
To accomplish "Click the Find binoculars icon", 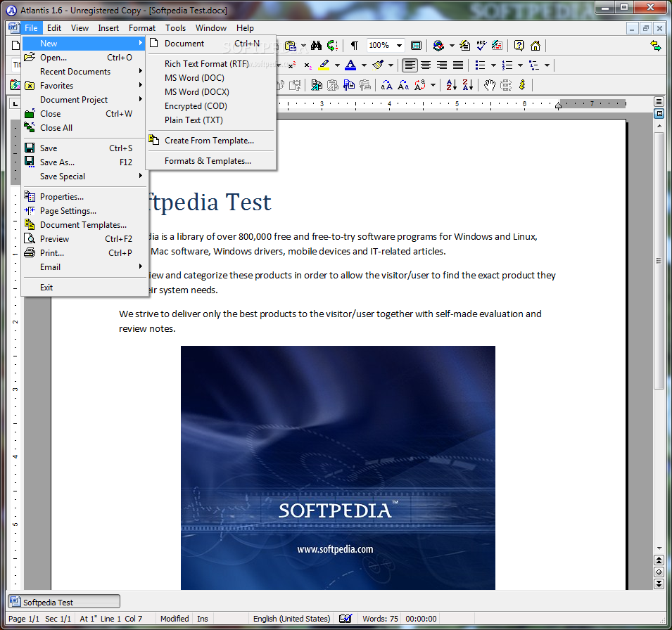I will click(x=316, y=46).
